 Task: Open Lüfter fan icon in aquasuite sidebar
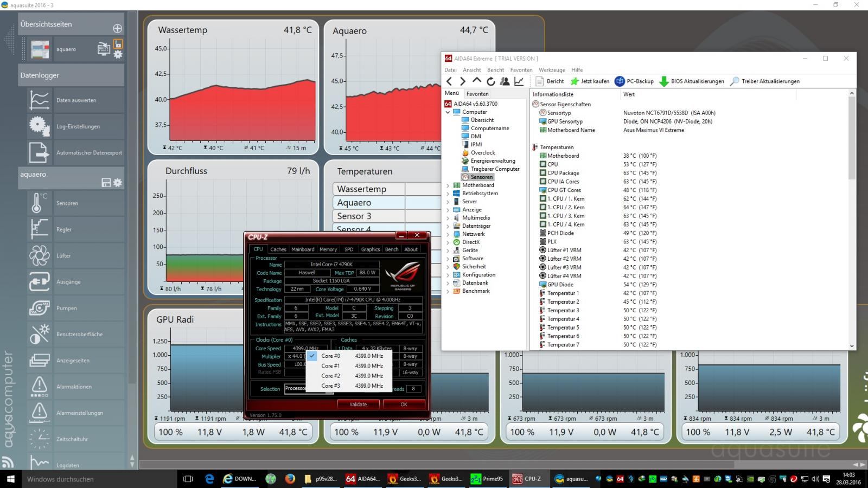(39, 255)
